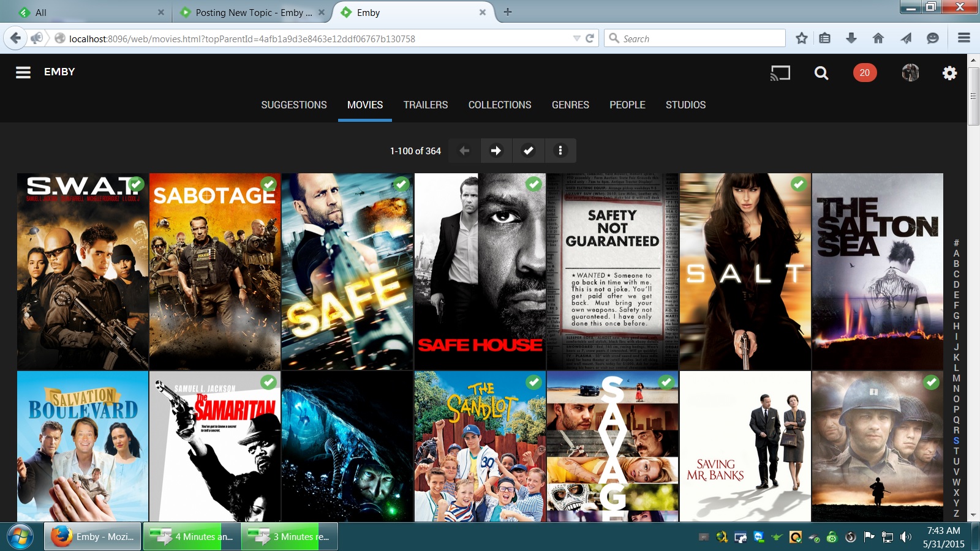Viewport: 980px width, 551px height.
Task: Open the Salt movie poster
Action: click(x=745, y=271)
